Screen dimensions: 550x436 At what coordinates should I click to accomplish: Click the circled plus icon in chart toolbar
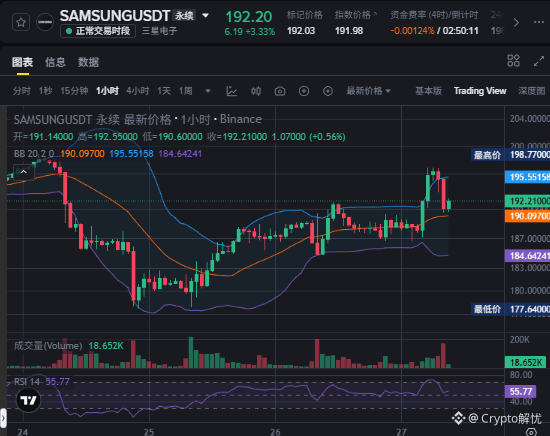tap(304, 91)
